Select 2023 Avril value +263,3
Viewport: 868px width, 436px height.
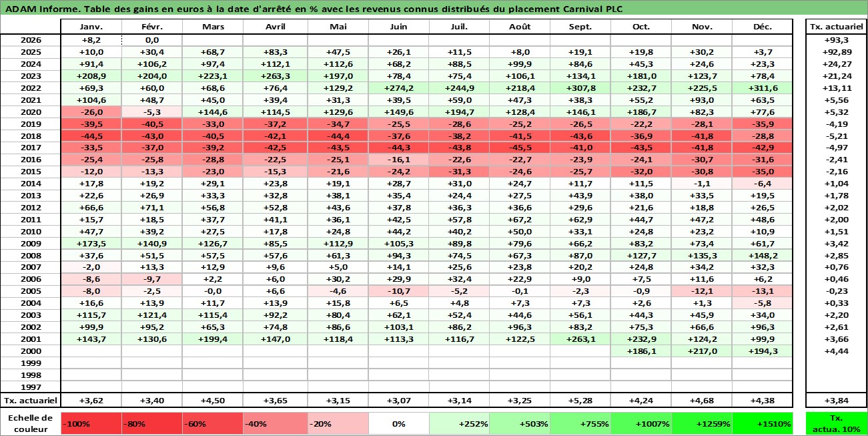pos(275,76)
